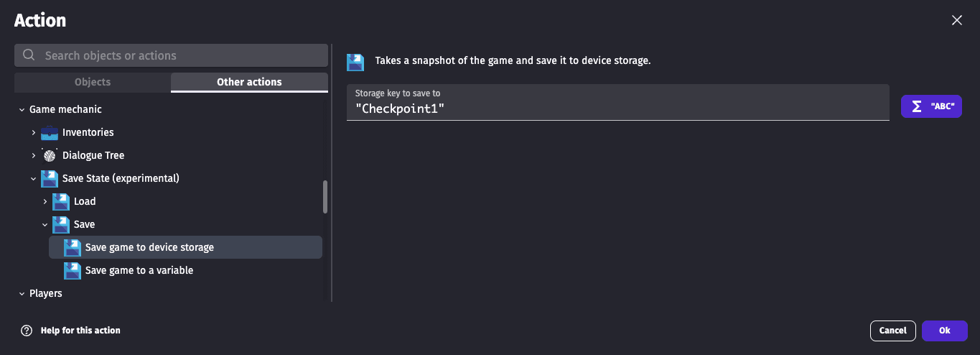Collapse the Game mechanic category
The image size is (980, 355).
tap(22, 110)
